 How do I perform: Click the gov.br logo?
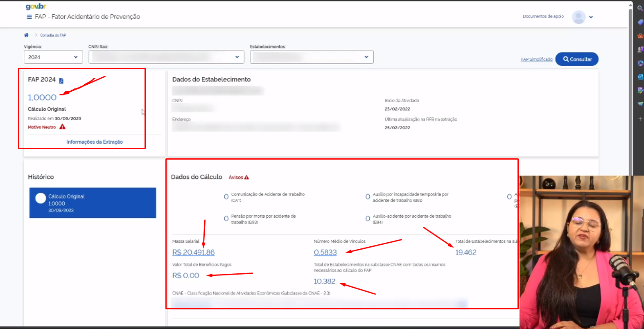[36, 7]
